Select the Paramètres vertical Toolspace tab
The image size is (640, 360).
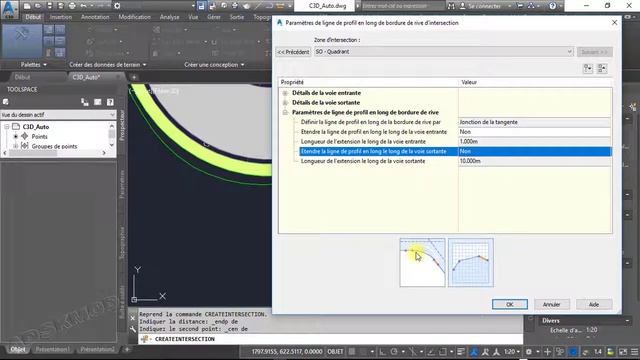(x=122, y=184)
